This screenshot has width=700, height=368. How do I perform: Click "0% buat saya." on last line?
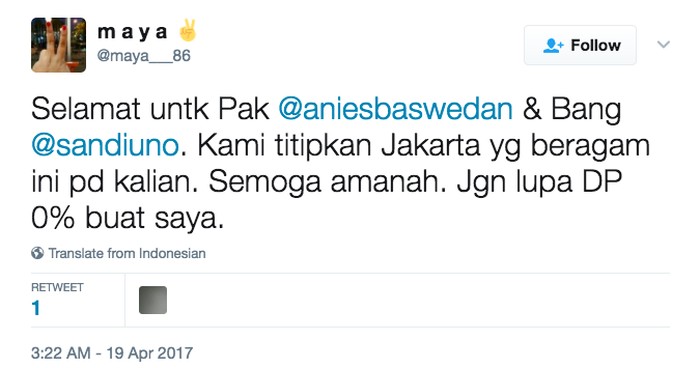coord(127,219)
